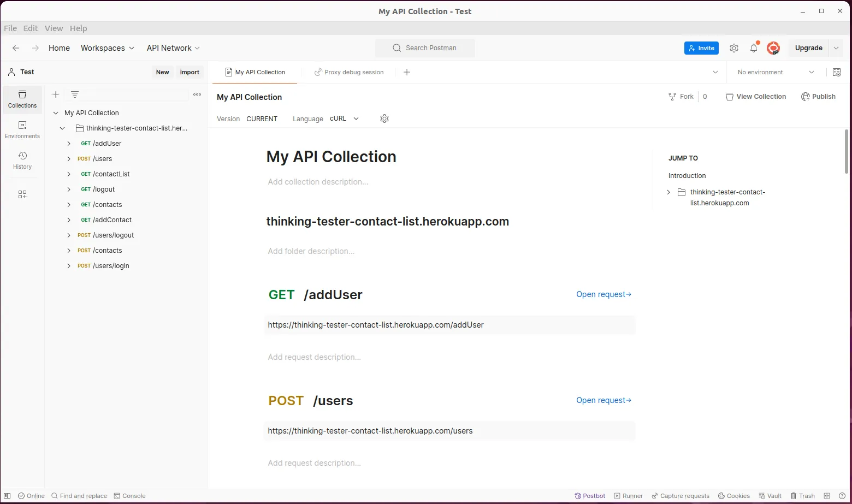
Task: Open the Edit menu
Action: [x=31, y=28]
